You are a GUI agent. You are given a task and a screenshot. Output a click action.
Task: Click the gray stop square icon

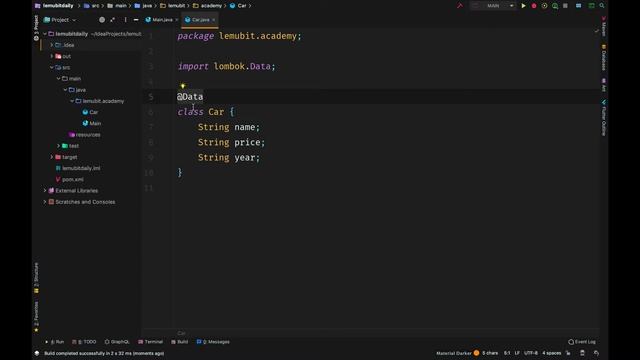565,6
